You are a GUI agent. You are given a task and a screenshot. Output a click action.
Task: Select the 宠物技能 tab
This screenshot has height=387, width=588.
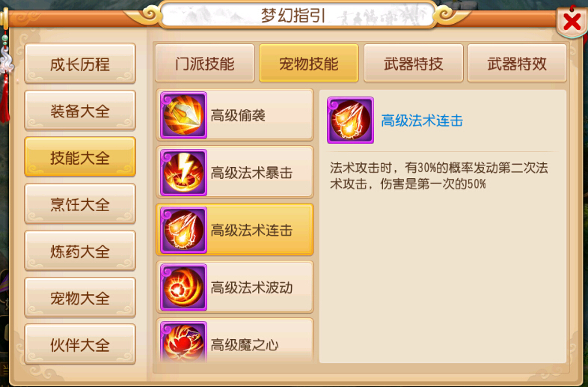click(309, 63)
